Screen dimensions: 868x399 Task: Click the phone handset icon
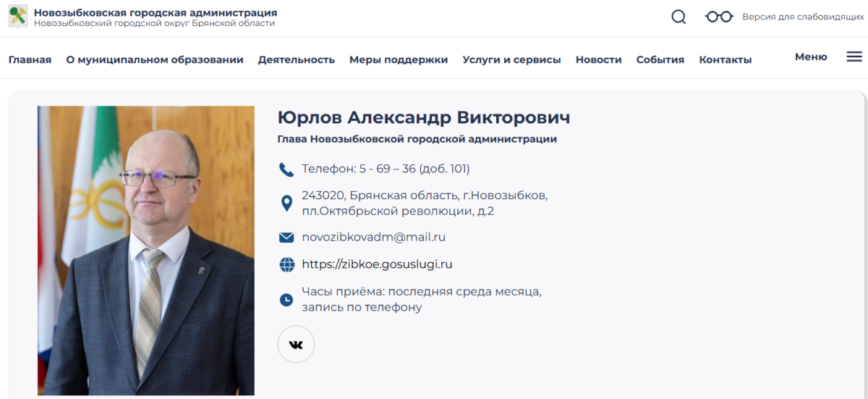286,169
